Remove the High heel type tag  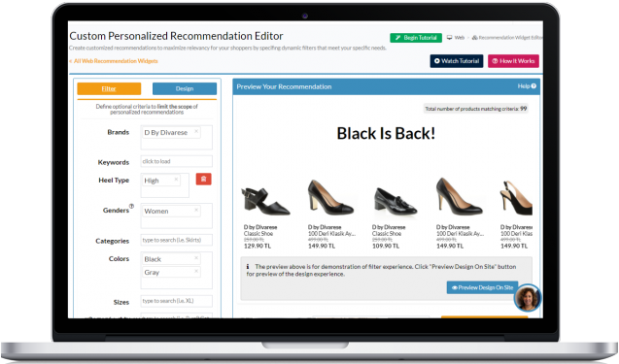[176, 180]
